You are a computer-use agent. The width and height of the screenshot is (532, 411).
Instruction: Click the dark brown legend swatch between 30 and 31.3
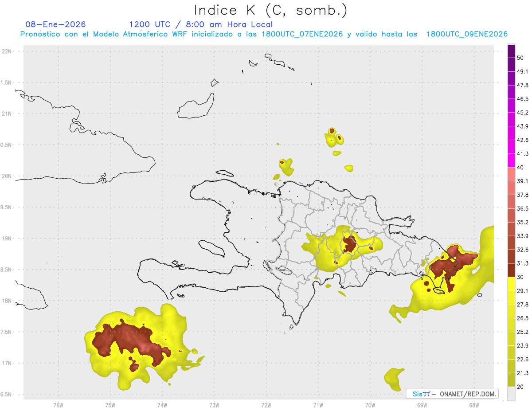(511, 270)
